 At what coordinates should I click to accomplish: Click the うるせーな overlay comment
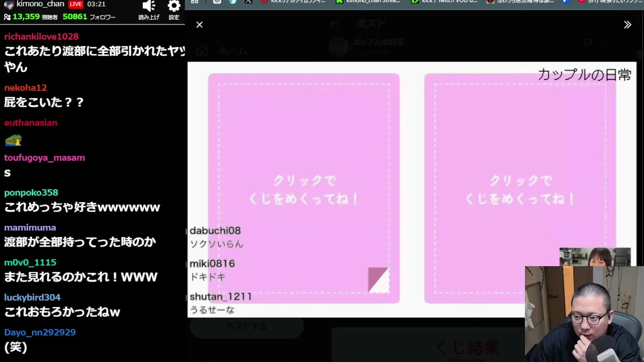(x=212, y=310)
